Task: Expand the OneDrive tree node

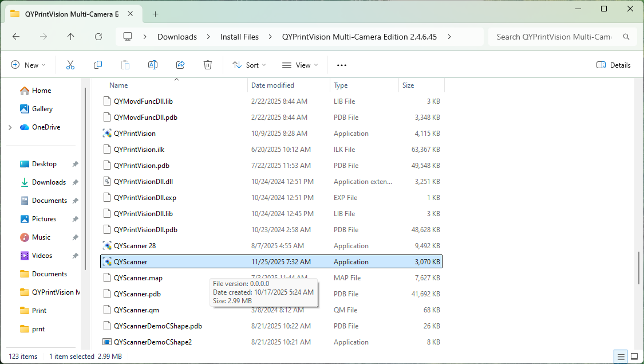Action: coord(10,127)
